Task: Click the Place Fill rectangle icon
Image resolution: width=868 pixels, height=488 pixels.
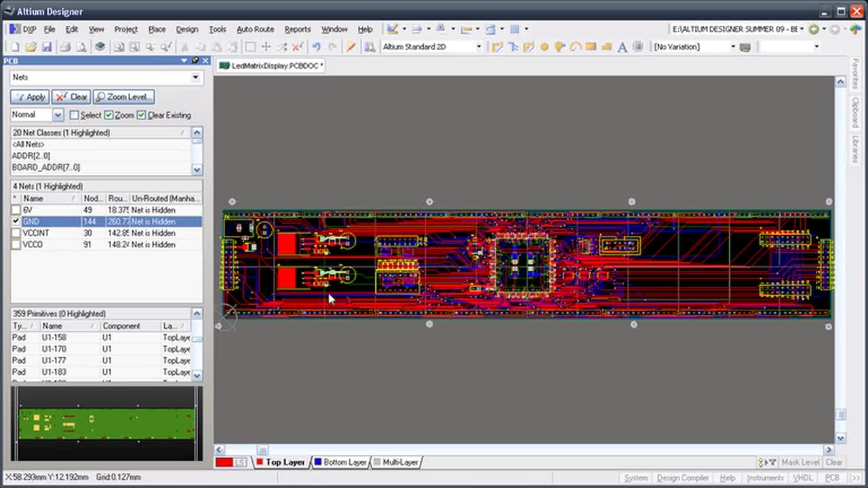Action: [591, 47]
